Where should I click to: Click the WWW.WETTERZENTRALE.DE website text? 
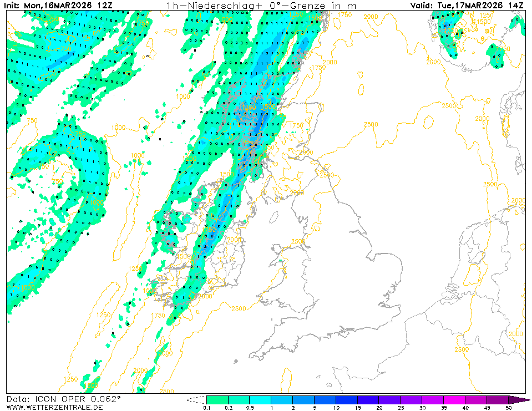click(x=54, y=407)
